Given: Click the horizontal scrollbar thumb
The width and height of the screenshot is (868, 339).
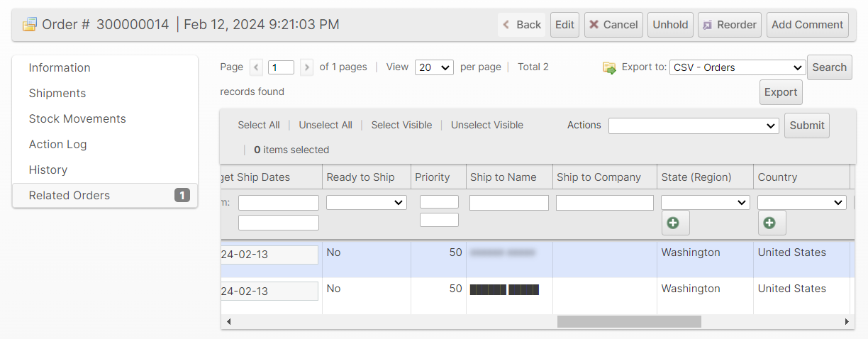Looking at the screenshot, I should point(629,322).
